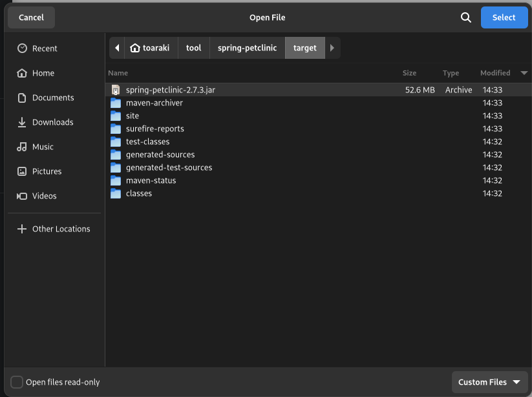Click the home icon in toaraki breadcrumb
The image size is (532, 397).
click(135, 48)
